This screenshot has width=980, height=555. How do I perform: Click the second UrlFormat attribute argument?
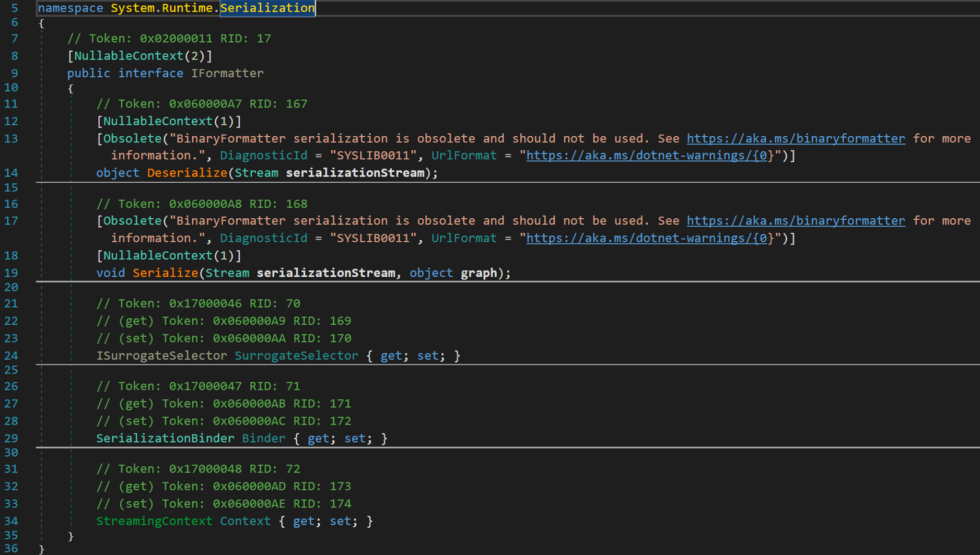464,238
